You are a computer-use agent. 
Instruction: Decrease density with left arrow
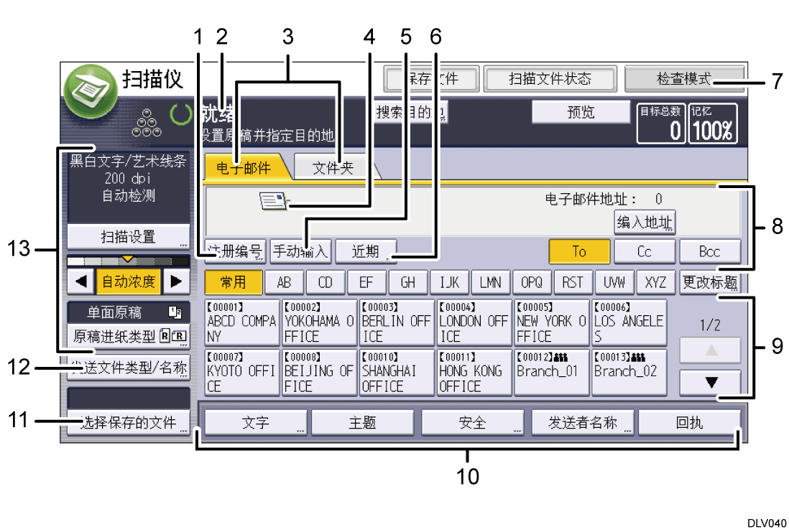82,281
